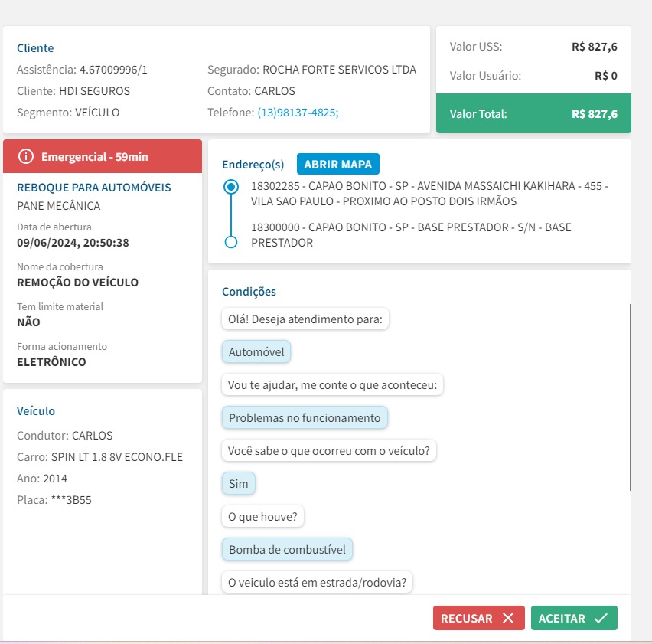Viewport: 652px width, 644px height.
Task: Click the Sim answer chip
Action: coord(239,483)
